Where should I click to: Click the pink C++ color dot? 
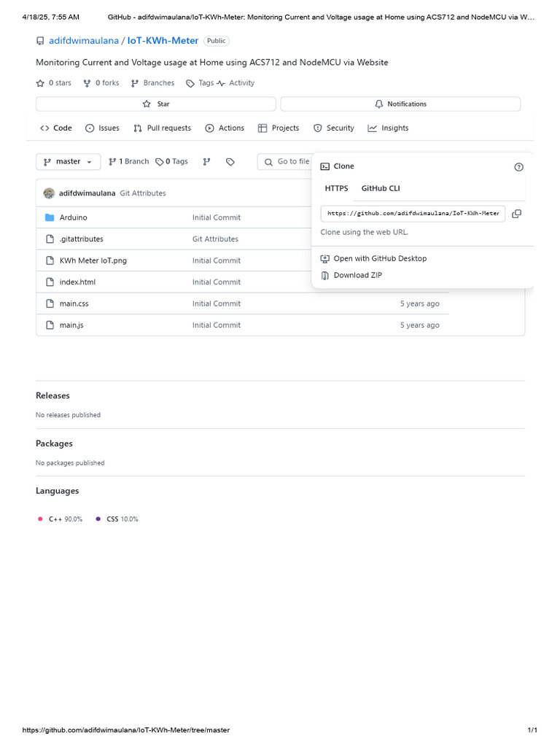[x=41, y=519]
